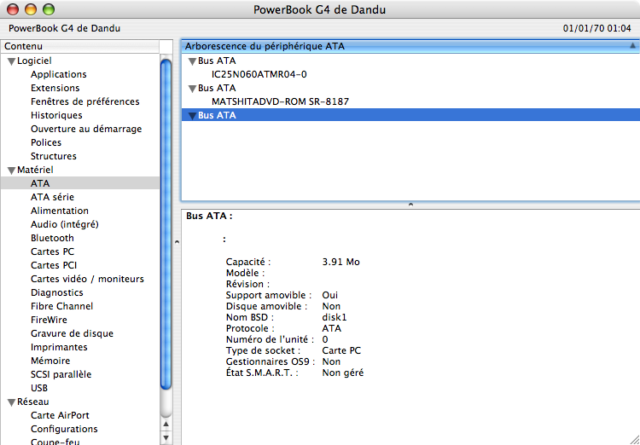The width and height of the screenshot is (640, 445).
Task: Select Audio (intégré)
Action: (x=64, y=225)
